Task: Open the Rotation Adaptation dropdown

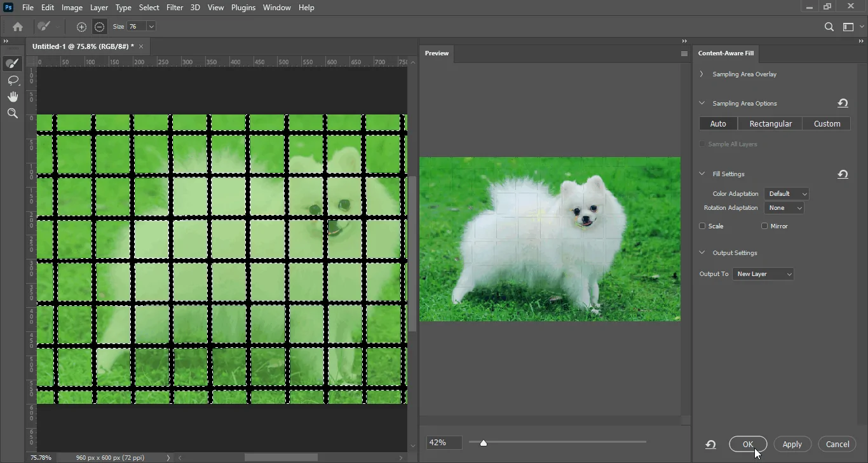Action: [785, 208]
